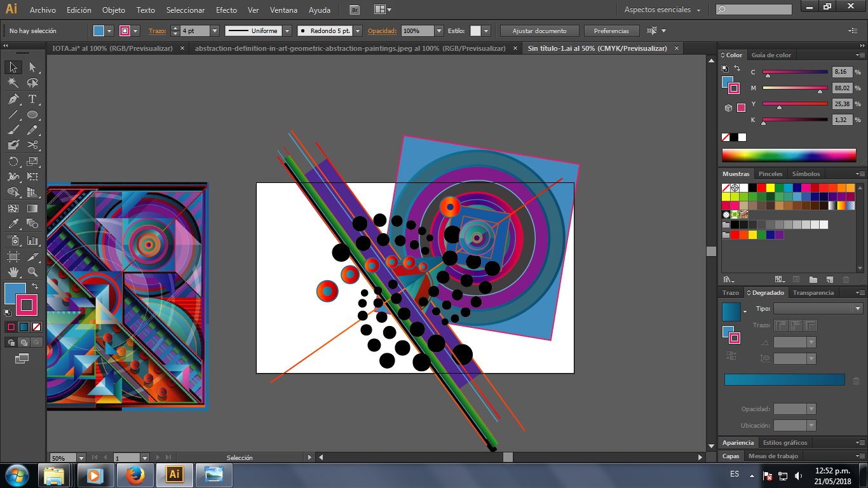Set paint mode to Color in toolbox
868x488 pixels.
tap(11, 327)
